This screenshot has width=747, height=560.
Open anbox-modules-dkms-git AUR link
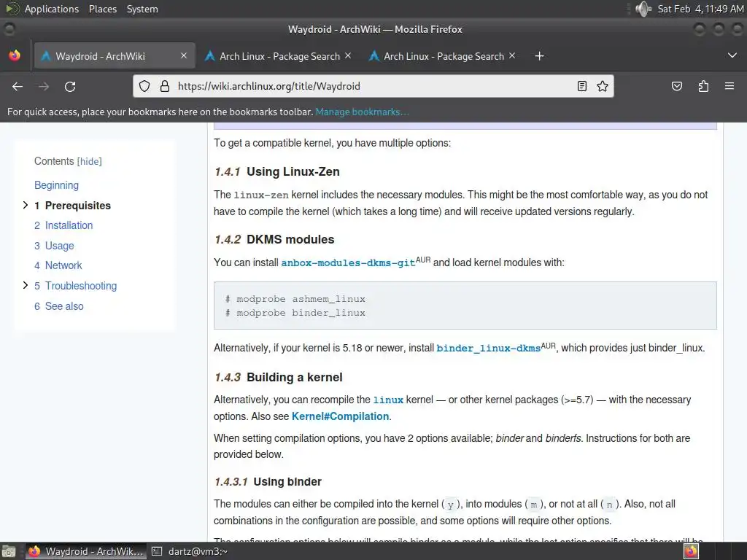point(348,262)
